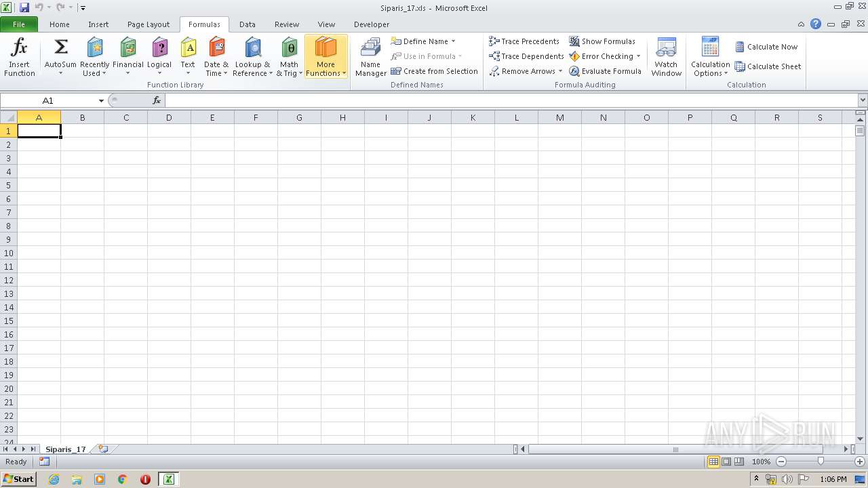Open Excel Help question mark
868x488 pixels.
pyautogui.click(x=816, y=24)
